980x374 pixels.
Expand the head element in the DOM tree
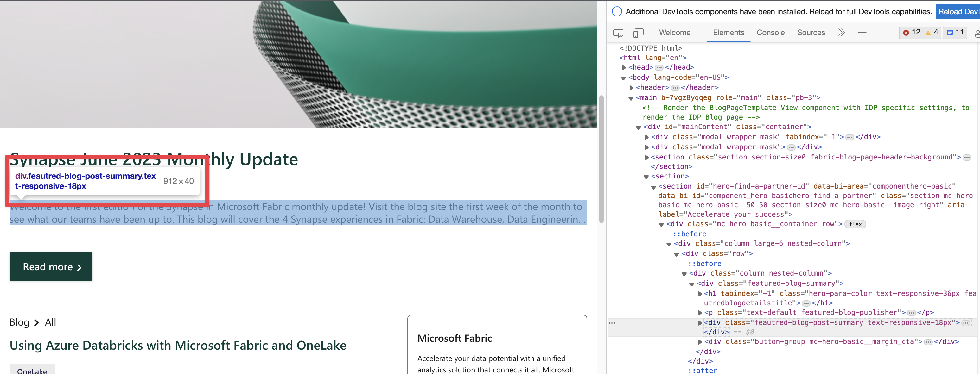coord(624,67)
